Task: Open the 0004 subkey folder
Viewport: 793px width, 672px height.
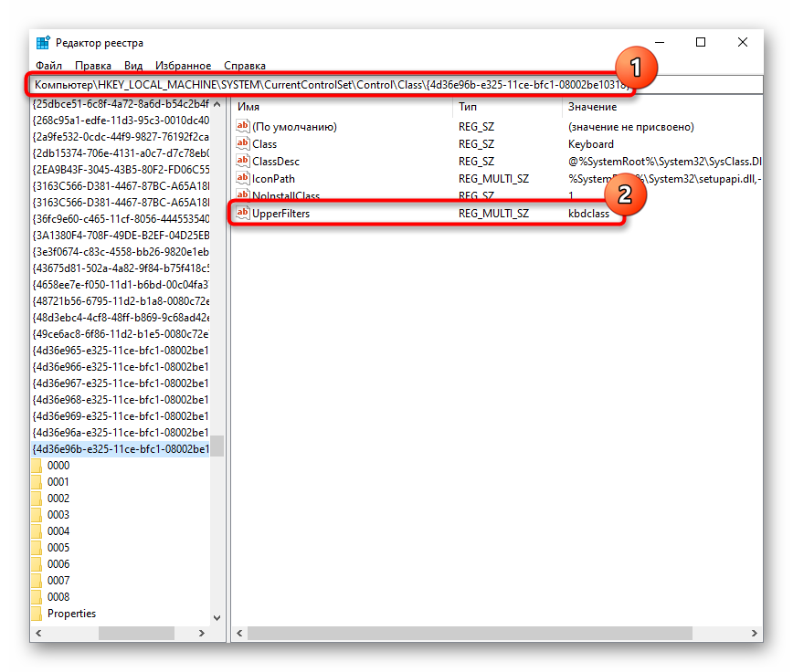Action: (x=58, y=531)
